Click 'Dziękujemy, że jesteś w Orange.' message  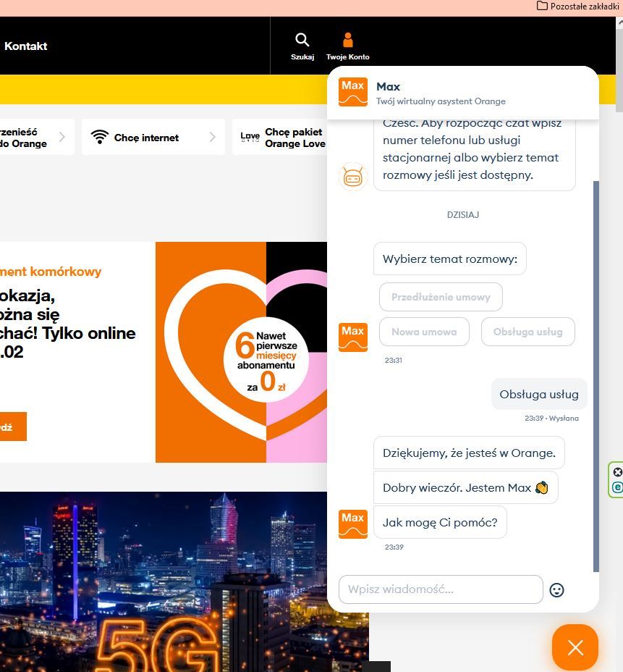pos(469,453)
